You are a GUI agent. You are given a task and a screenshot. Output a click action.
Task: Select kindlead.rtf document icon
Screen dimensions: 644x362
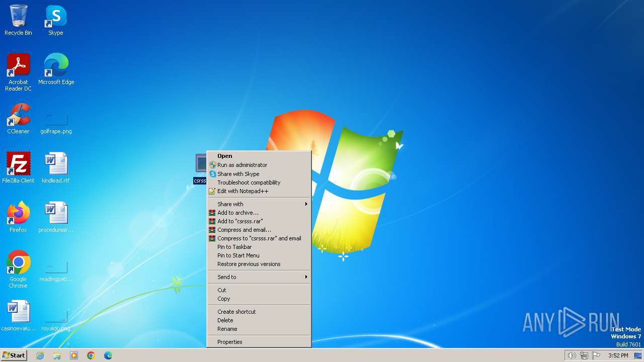(56, 167)
